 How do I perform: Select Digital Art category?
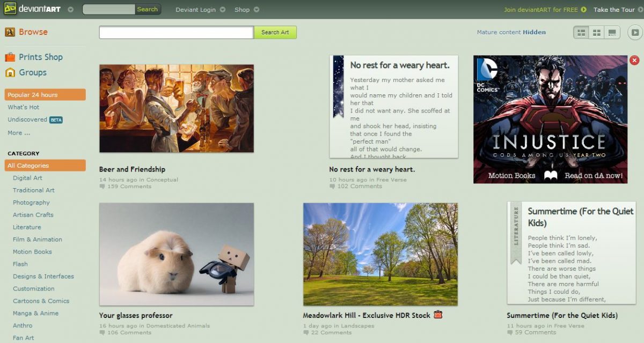point(27,178)
